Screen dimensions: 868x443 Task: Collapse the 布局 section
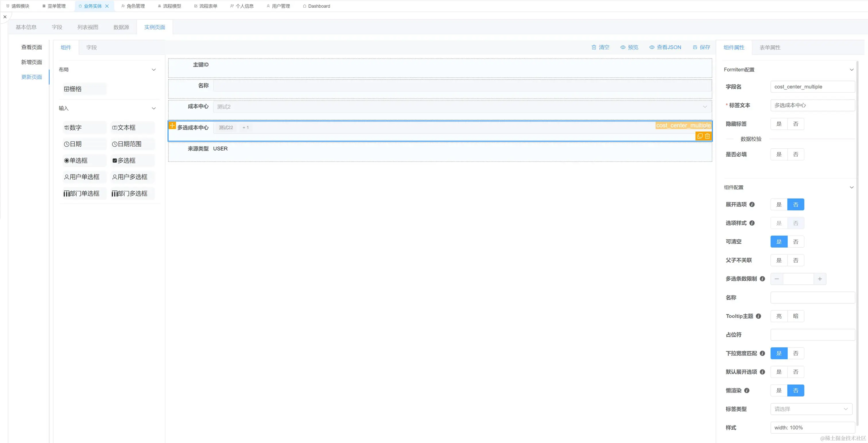(x=154, y=70)
